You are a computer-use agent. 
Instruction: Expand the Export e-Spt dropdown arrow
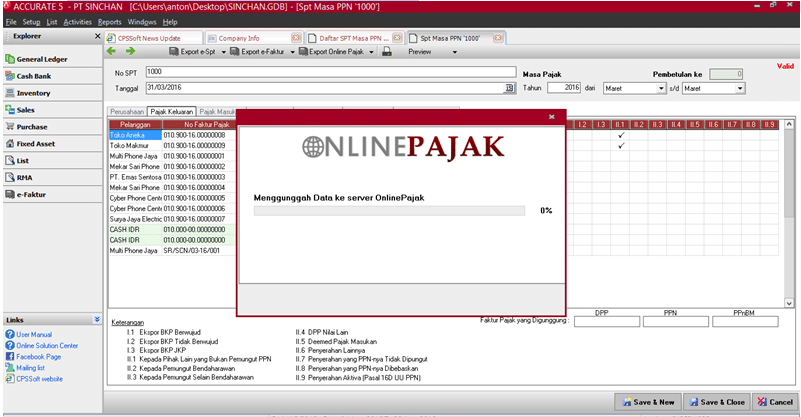point(224,52)
